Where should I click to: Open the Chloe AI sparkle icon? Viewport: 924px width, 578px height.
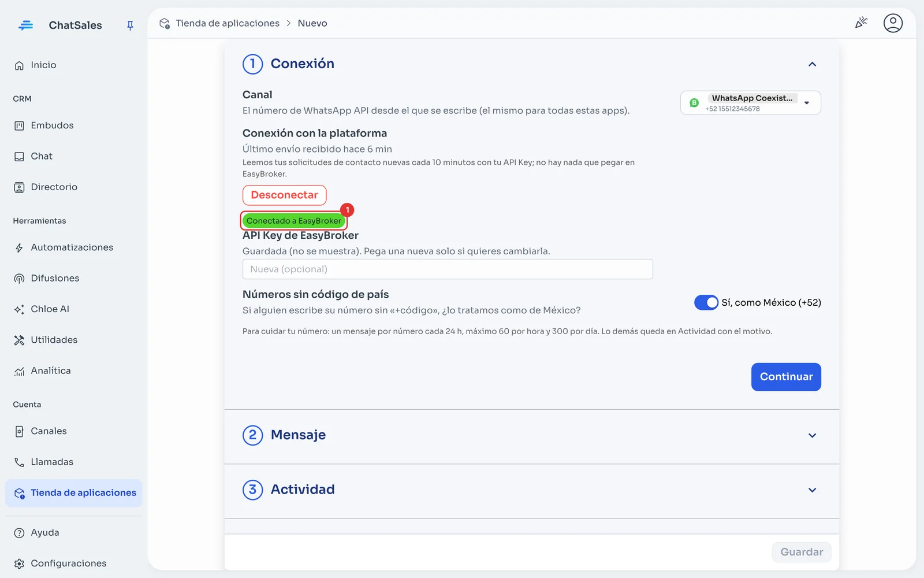19,309
